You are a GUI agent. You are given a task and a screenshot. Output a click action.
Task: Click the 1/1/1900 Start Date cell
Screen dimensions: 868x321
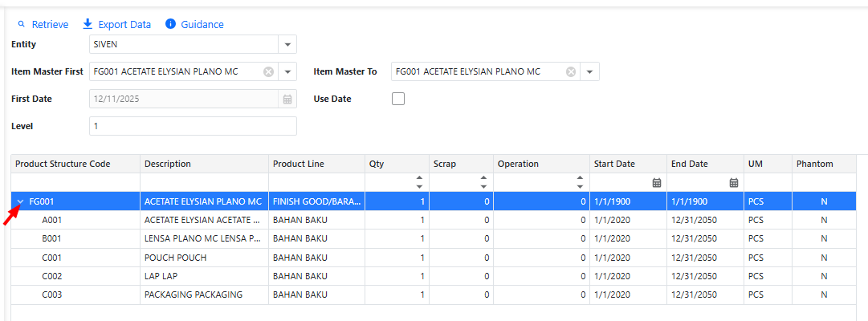(628, 201)
